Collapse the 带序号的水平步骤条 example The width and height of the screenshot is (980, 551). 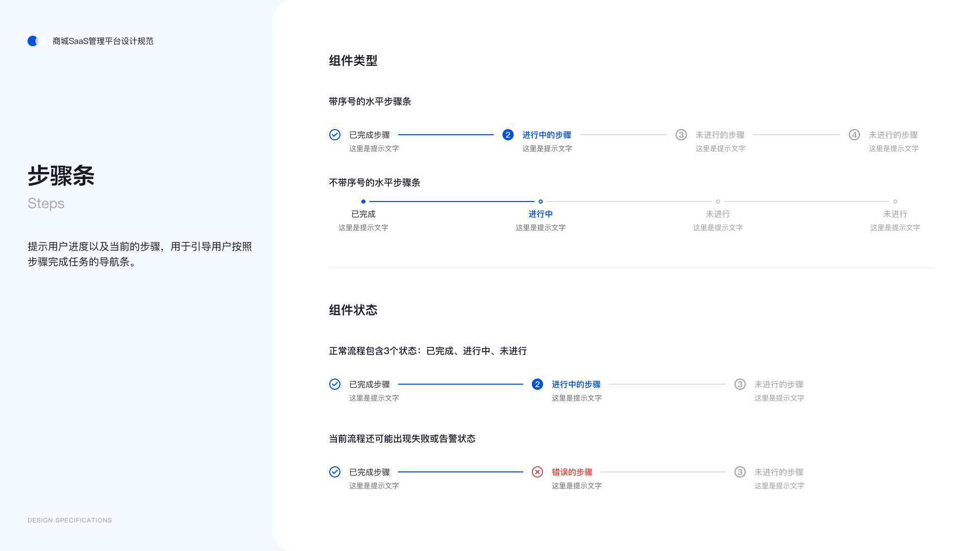[x=371, y=102]
